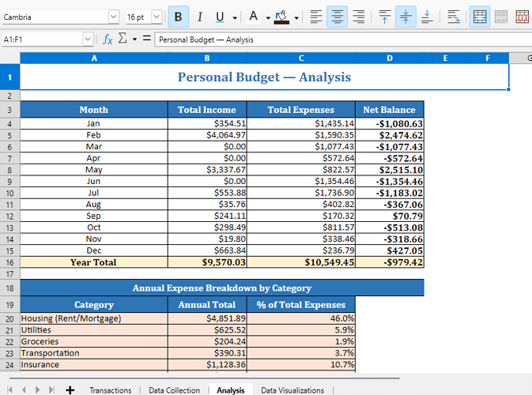Toggle Bold formatting
Image resolution: width=532 pixels, height=395 pixels.
coord(179,17)
